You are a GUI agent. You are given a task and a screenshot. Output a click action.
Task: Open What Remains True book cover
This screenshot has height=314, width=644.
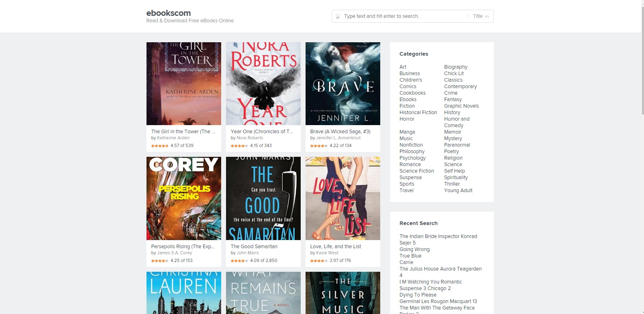coord(263,293)
